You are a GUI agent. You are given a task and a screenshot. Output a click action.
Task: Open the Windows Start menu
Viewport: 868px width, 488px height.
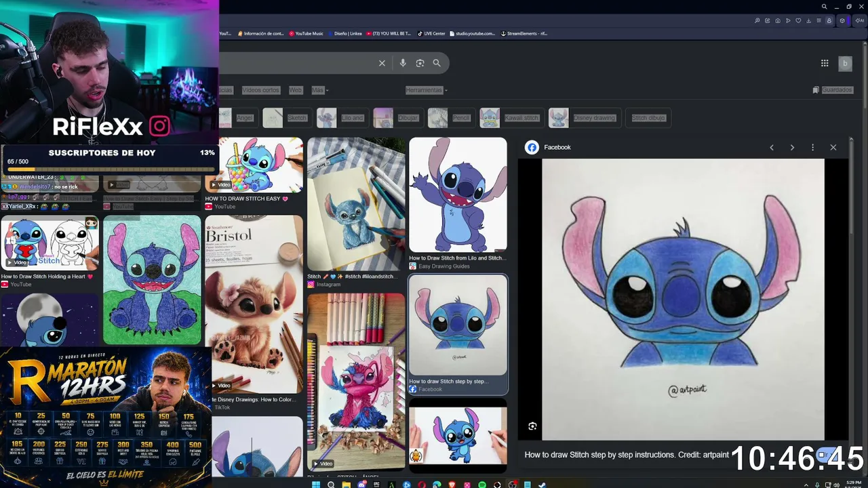316,485
